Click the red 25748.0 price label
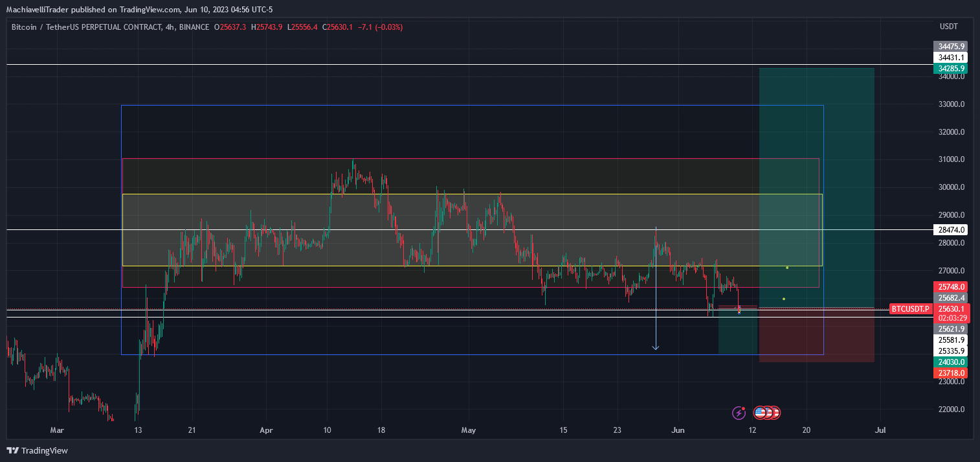The width and height of the screenshot is (980, 462). tap(951, 286)
